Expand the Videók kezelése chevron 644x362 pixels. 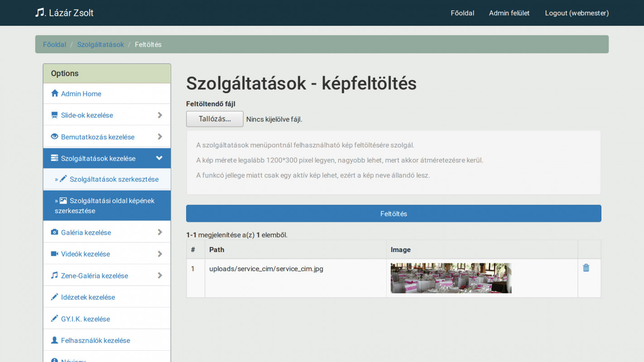coord(160,254)
